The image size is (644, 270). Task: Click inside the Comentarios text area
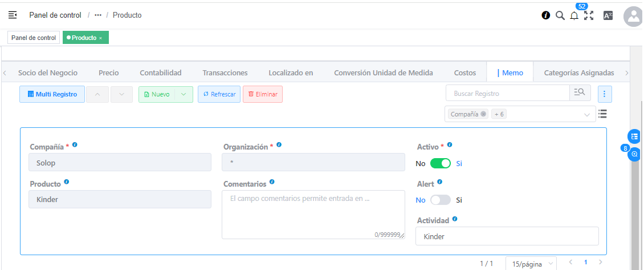click(313, 214)
